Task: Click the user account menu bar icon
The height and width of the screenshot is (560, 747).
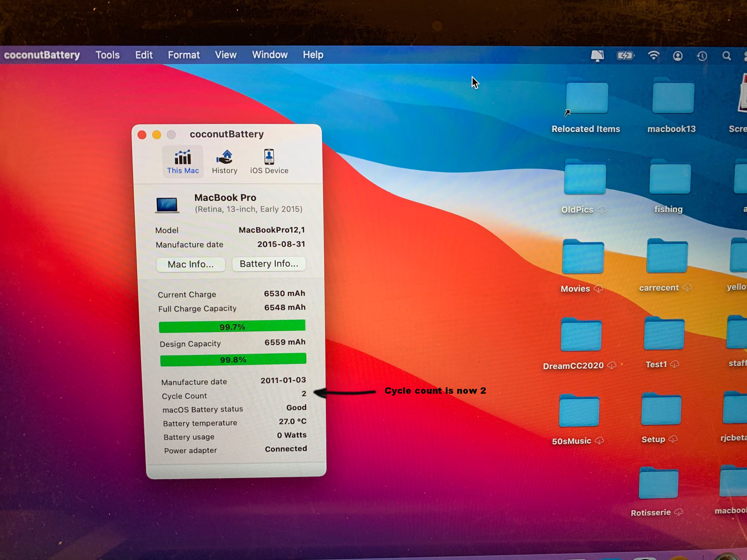Action: tap(678, 56)
